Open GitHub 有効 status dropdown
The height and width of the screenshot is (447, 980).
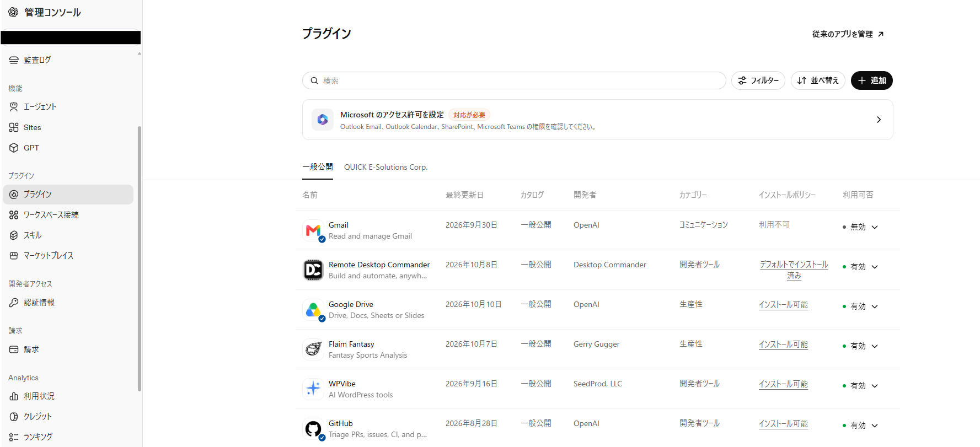tap(860, 426)
